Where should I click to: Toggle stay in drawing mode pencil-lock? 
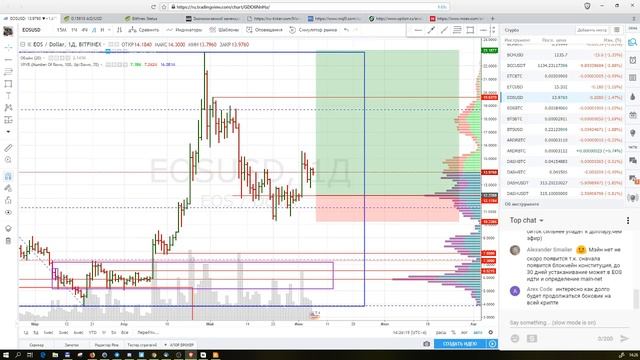click(x=8, y=188)
